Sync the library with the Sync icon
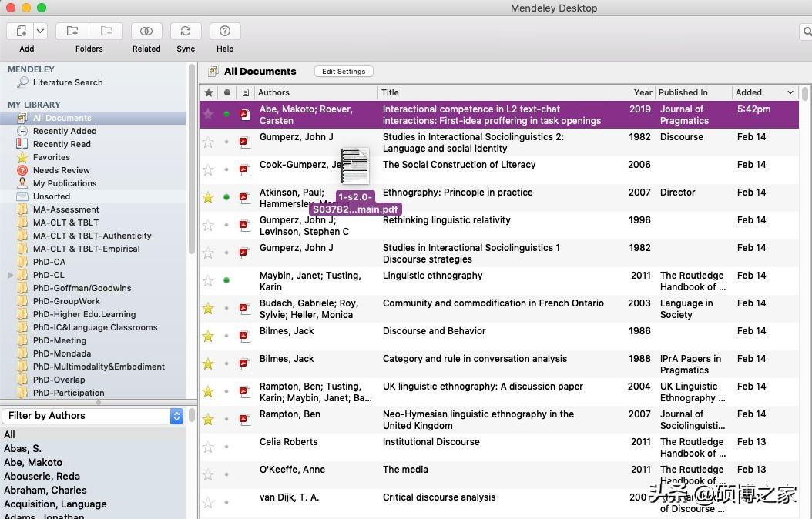This screenshot has height=519, width=812. [x=186, y=31]
